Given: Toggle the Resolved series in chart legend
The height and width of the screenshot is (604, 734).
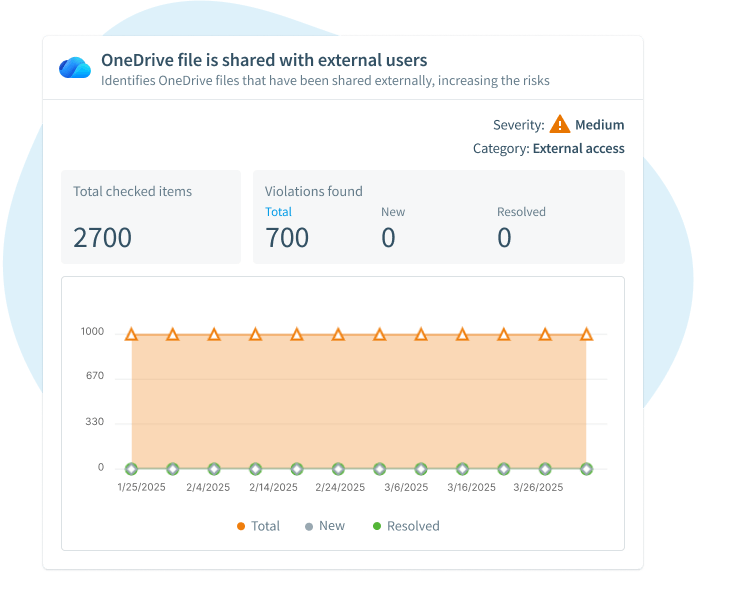Looking at the screenshot, I should tap(405, 526).
